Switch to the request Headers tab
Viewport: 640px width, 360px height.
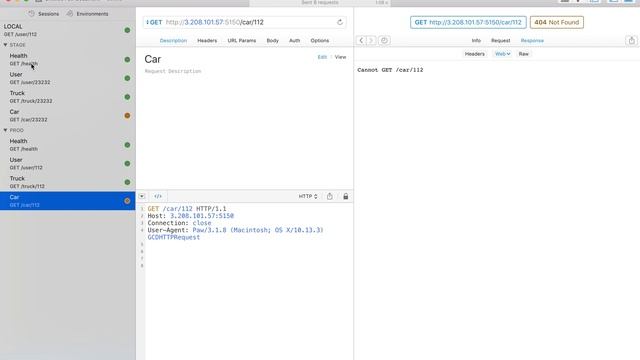(x=207, y=41)
